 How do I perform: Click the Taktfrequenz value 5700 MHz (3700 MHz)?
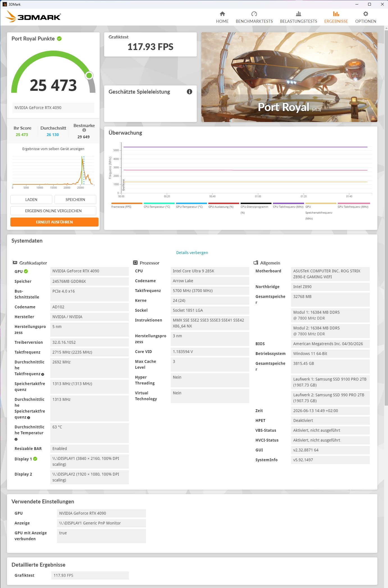[x=210, y=291]
